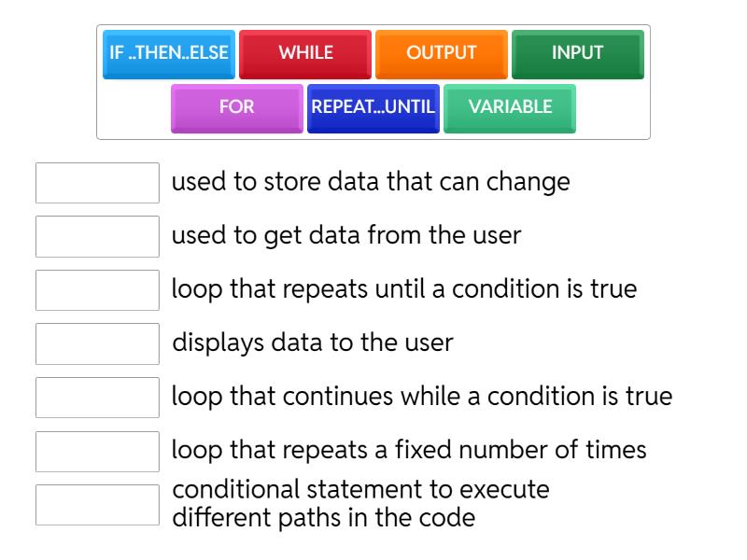Click the 'displays data to the user' definition
The width and height of the screenshot is (747, 560).
(313, 343)
